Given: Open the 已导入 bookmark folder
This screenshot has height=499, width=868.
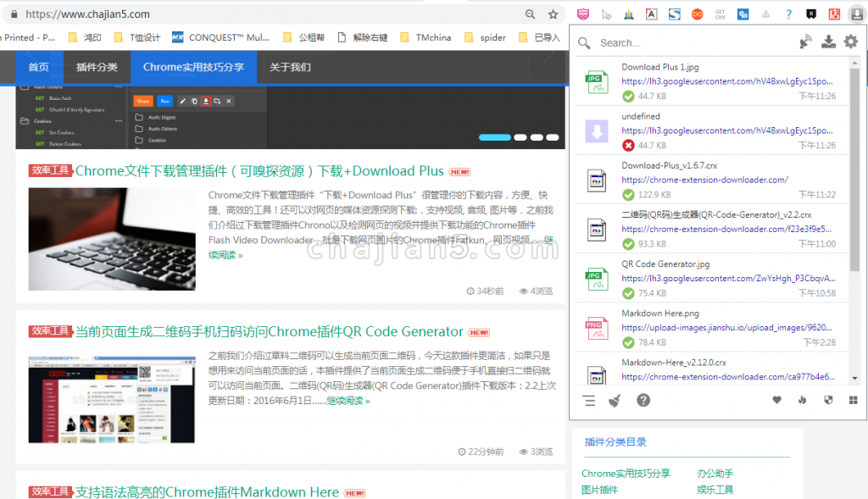Looking at the screenshot, I should pyautogui.click(x=539, y=37).
